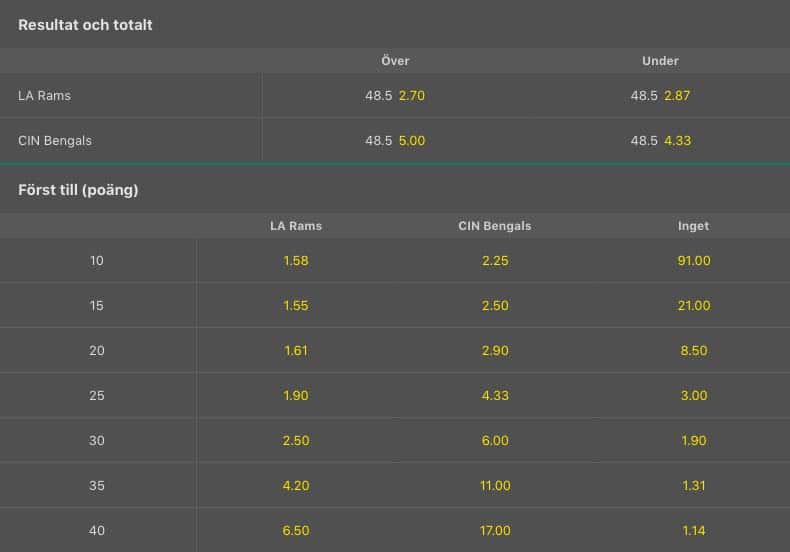Bet Inget for 25 points at 3.00
Viewport: 790px width, 552px height.
(x=694, y=395)
